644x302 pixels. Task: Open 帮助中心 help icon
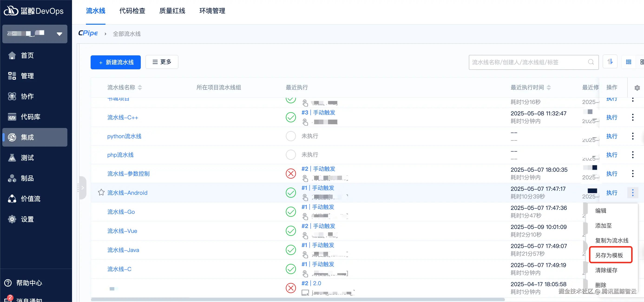point(8,283)
